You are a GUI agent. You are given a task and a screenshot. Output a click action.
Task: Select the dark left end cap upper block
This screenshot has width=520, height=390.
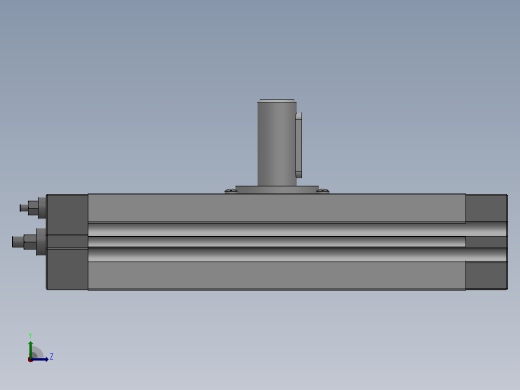(68, 214)
